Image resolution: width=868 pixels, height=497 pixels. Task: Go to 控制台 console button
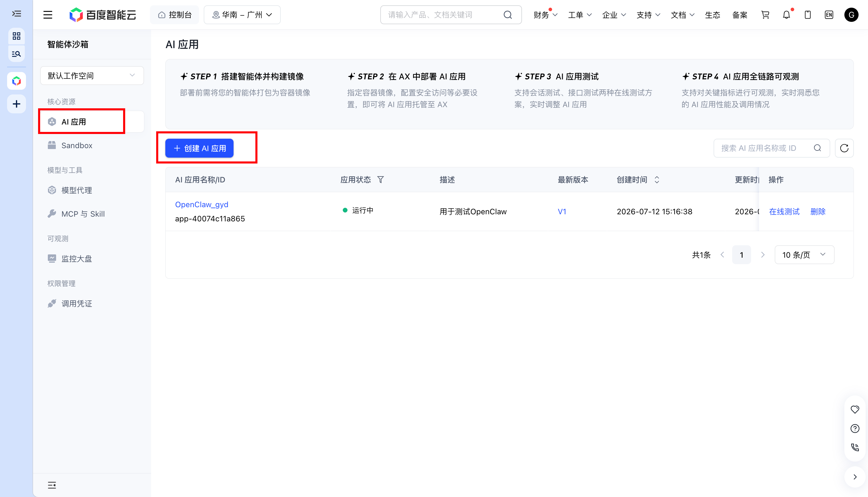pos(174,15)
